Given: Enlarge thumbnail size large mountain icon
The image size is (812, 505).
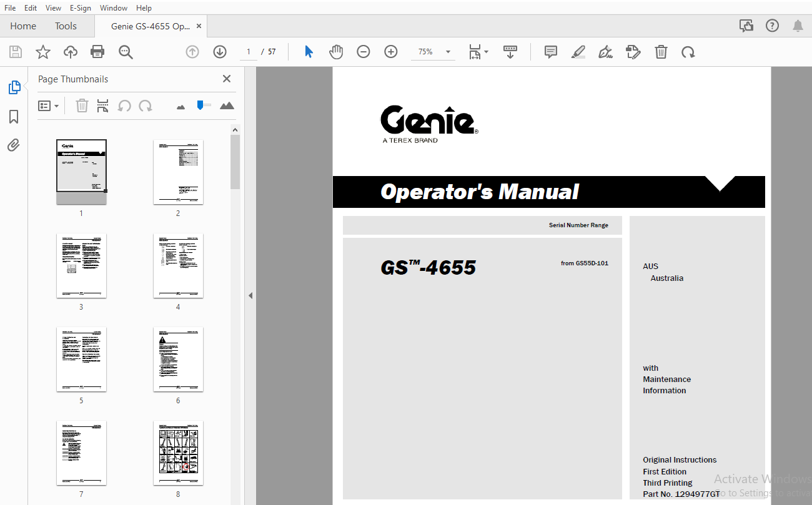Looking at the screenshot, I should click(x=227, y=105).
